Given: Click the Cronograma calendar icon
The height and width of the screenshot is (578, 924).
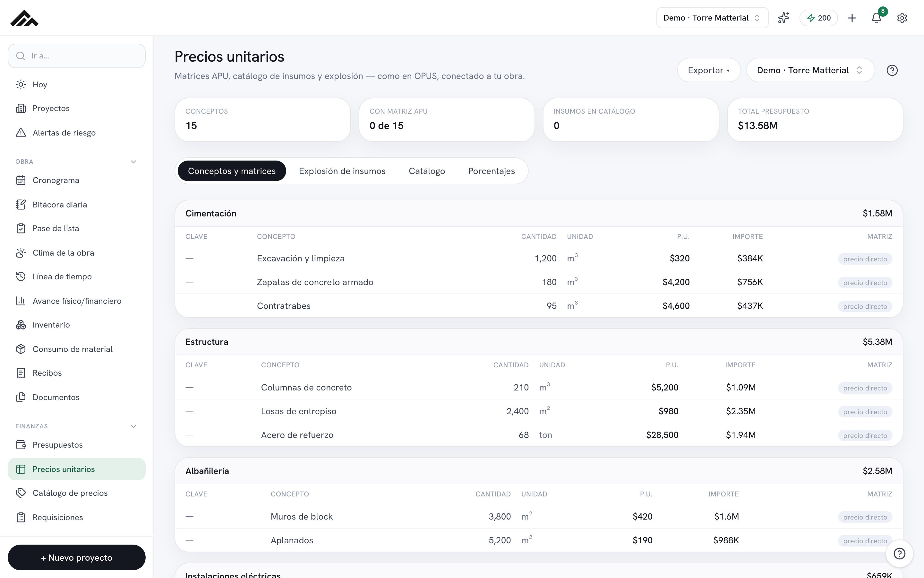Looking at the screenshot, I should (21, 180).
